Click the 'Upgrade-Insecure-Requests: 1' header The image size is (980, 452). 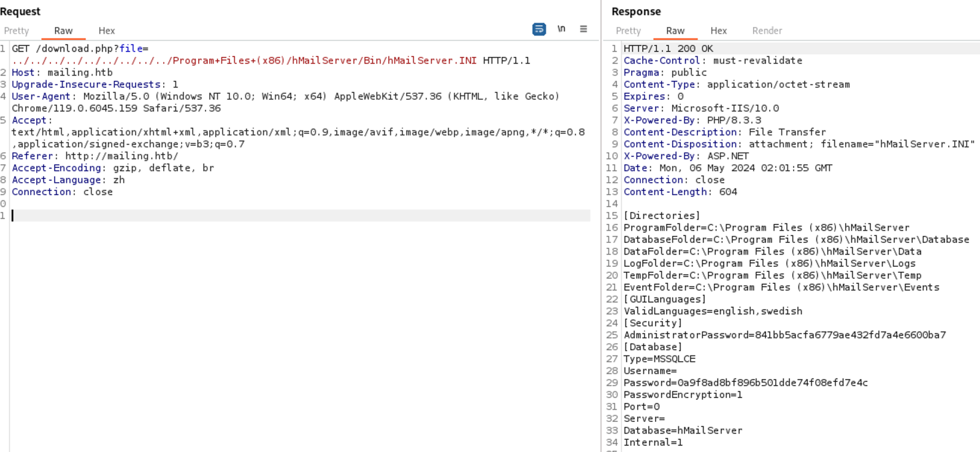pyautogui.click(x=95, y=85)
